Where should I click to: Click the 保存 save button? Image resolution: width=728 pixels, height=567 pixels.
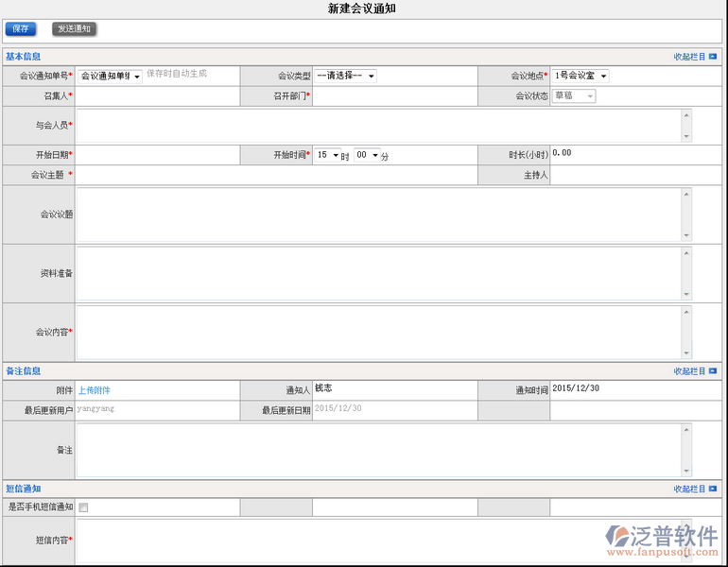pos(20,29)
